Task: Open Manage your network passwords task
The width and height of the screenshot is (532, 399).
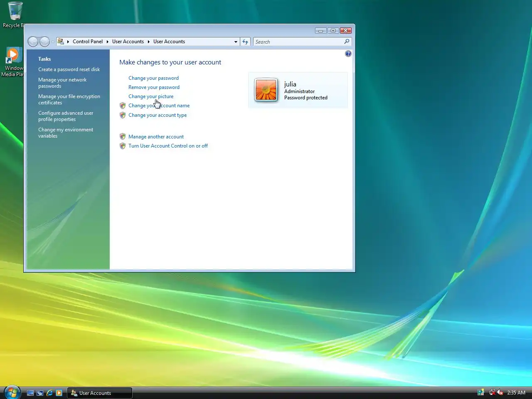Action: click(x=62, y=83)
